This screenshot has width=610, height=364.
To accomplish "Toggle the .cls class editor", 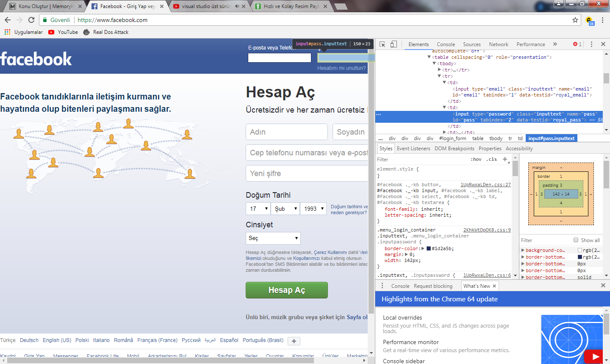I will pyautogui.click(x=492, y=159).
